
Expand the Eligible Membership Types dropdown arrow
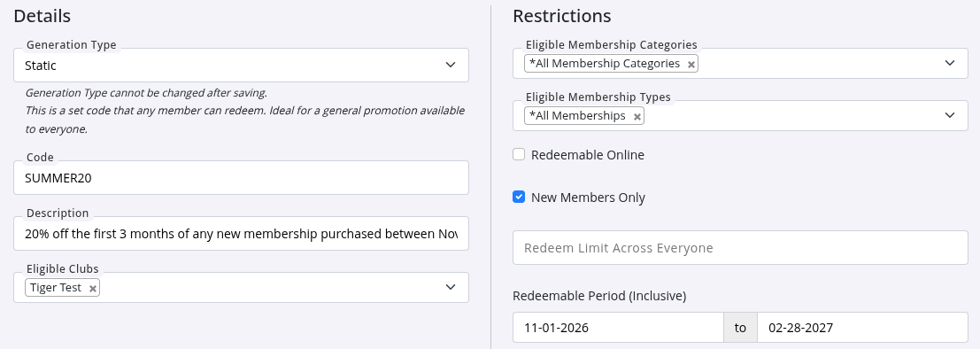(950, 116)
